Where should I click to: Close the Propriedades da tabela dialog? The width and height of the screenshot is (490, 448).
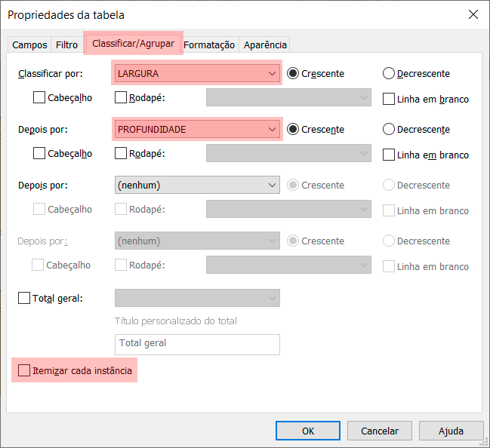click(473, 14)
